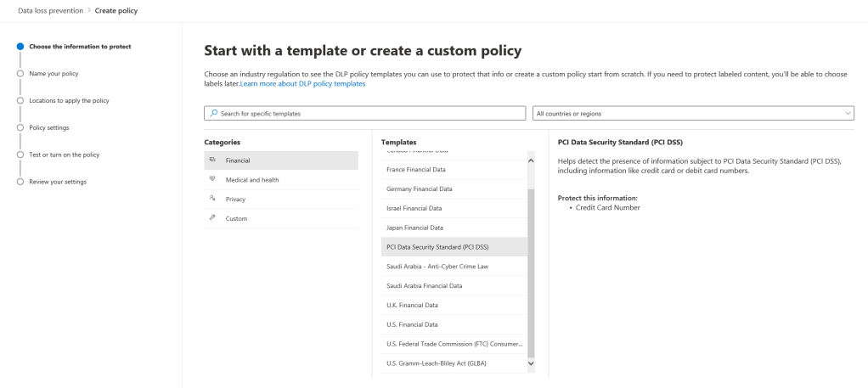Select the Policy settings step circle
This screenshot has height=388, width=868.
pos(20,127)
